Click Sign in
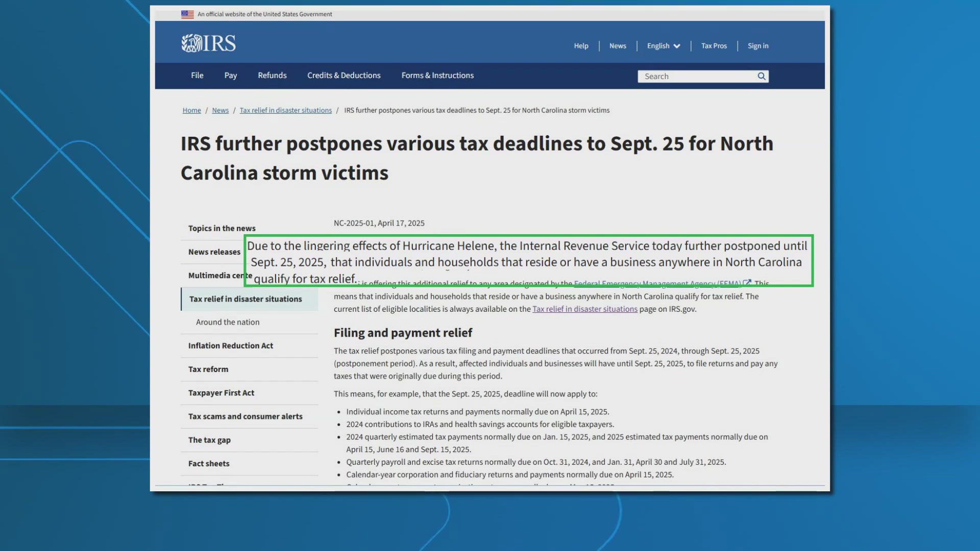The width and height of the screenshot is (980, 551). (x=757, y=46)
